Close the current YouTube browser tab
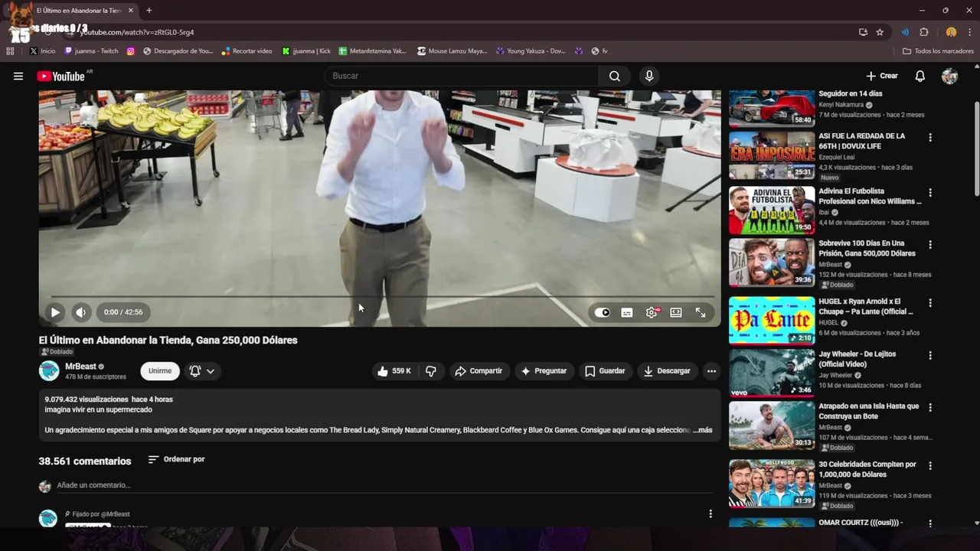The height and width of the screenshot is (551, 980). coord(131,11)
